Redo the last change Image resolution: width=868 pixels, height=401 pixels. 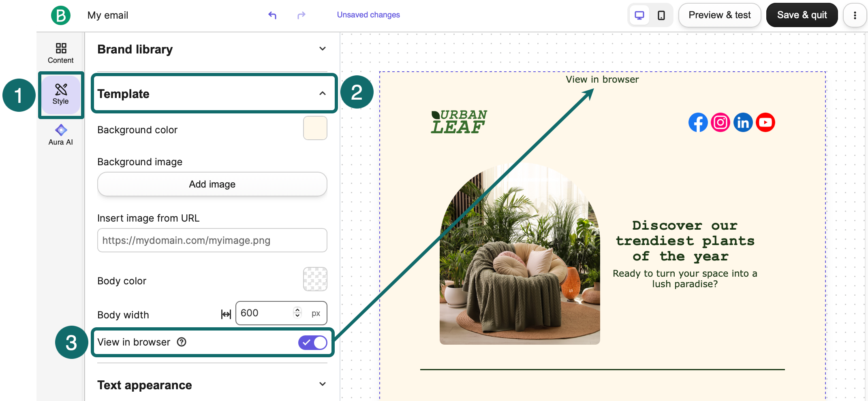click(301, 15)
